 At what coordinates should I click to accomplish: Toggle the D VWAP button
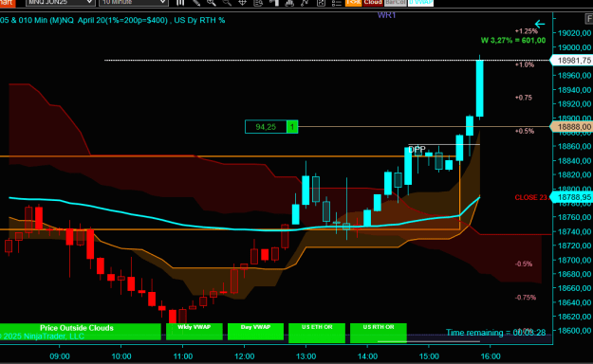420,2
